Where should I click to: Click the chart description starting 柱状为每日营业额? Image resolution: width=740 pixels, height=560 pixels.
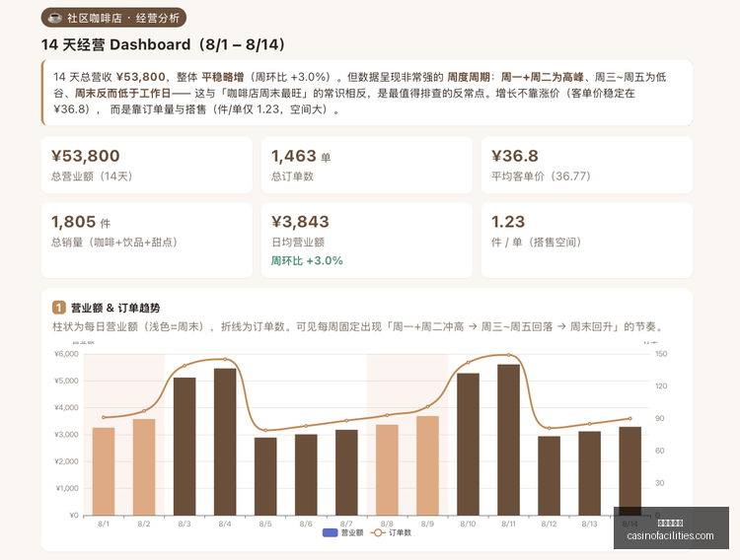coord(359,326)
